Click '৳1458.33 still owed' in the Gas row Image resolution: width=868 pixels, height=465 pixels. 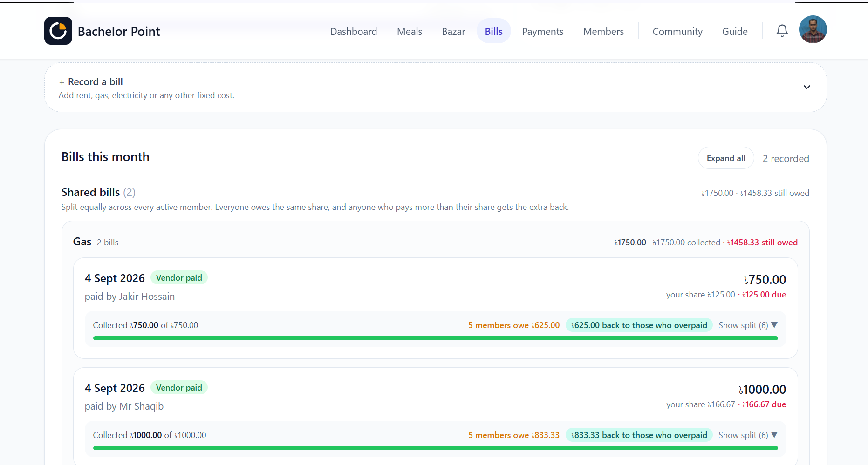pos(762,243)
